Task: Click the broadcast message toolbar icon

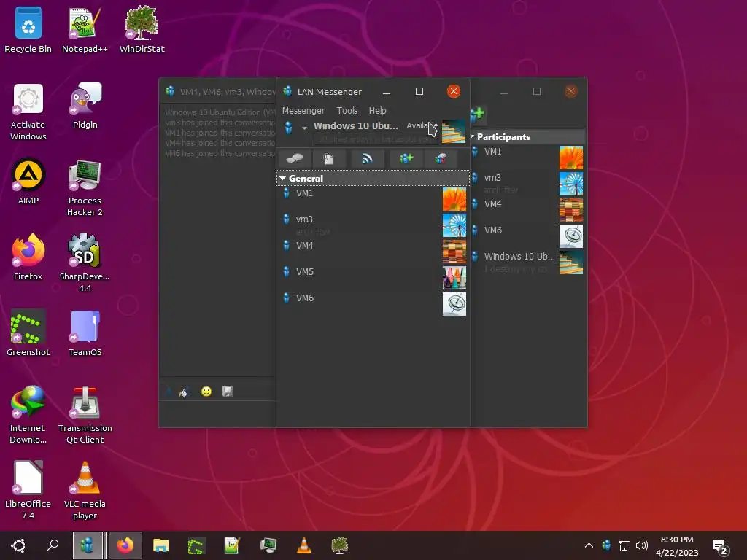Action: [367, 158]
